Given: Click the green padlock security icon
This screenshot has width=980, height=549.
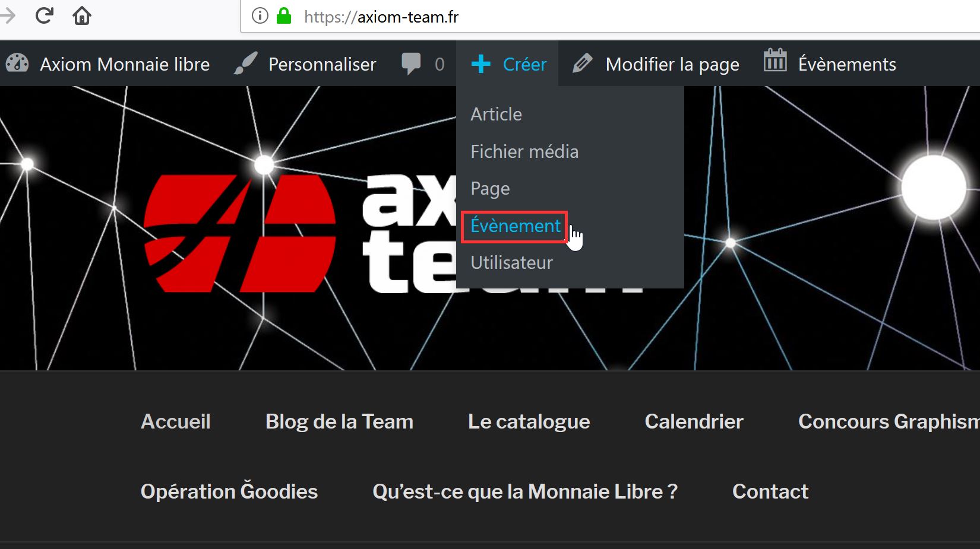Looking at the screenshot, I should 284,16.
